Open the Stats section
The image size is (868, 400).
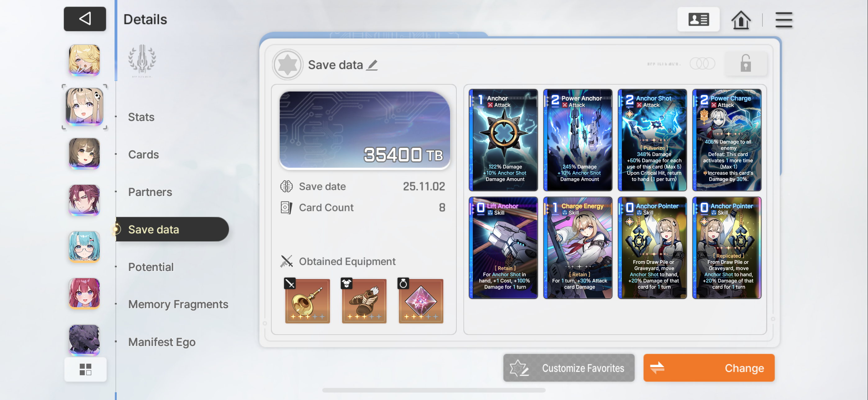(141, 117)
